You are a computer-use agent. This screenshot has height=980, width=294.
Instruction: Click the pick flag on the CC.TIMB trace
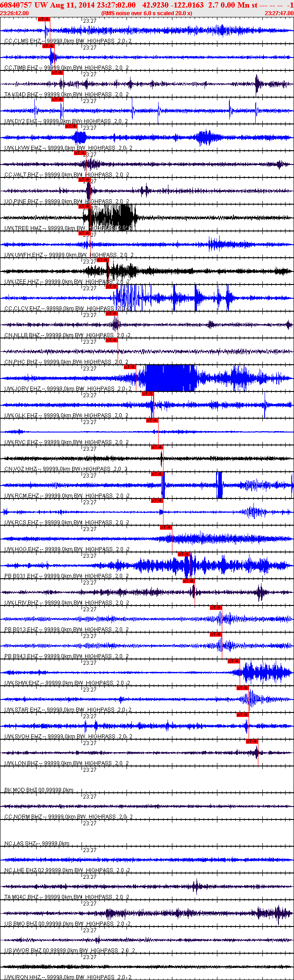point(49,46)
